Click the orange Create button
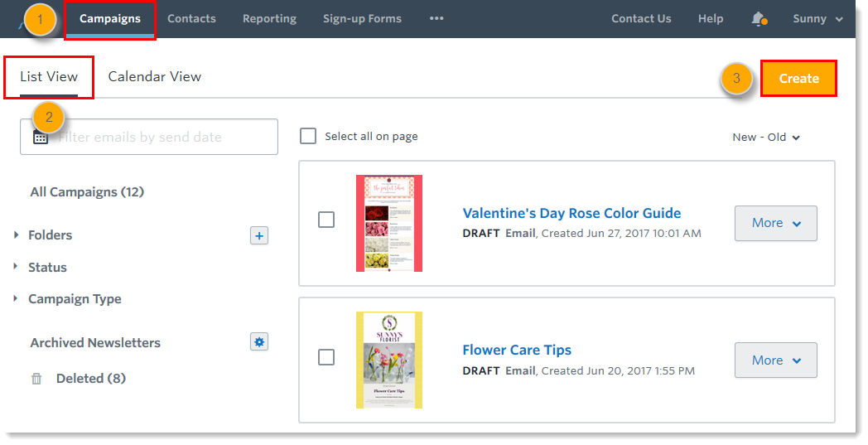This screenshot has height=445, width=868. (x=798, y=79)
